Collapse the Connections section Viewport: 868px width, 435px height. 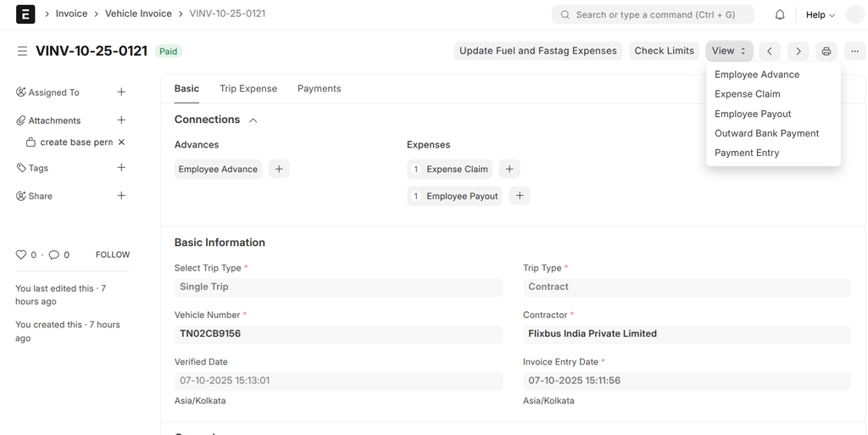click(x=253, y=120)
